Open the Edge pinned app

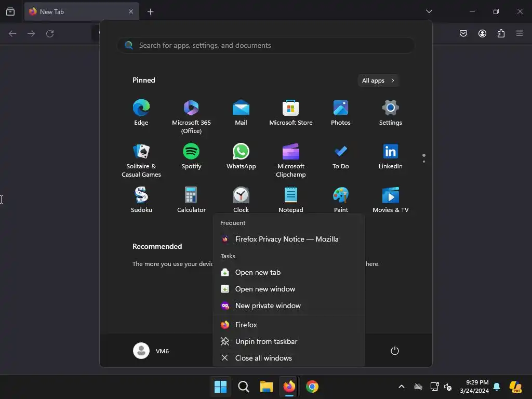click(x=141, y=113)
